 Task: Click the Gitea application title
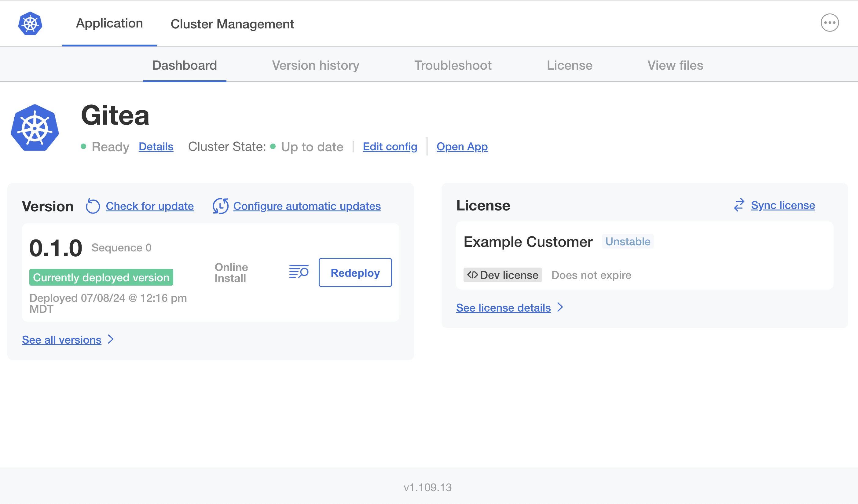pyautogui.click(x=115, y=115)
